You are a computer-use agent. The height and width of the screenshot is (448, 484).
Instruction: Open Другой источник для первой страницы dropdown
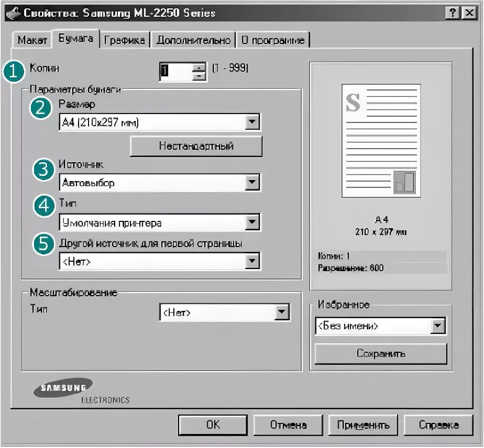pos(159,262)
